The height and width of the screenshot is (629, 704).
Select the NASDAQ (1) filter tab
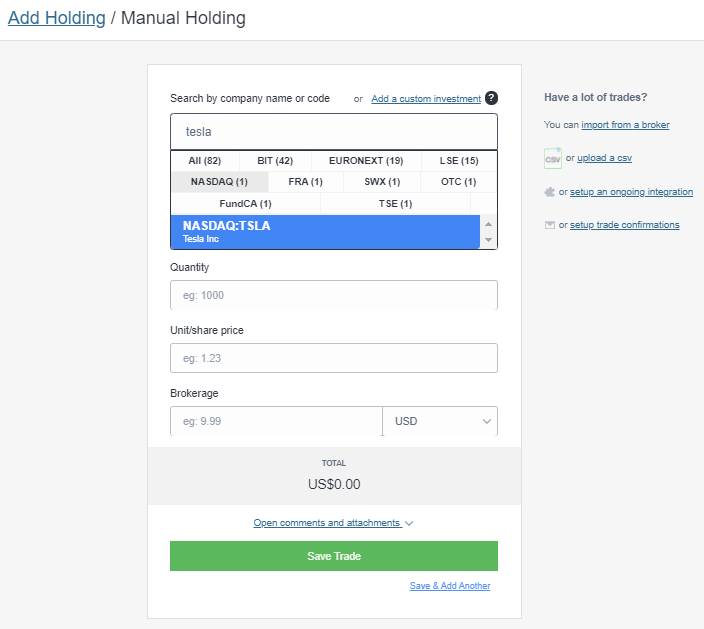point(220,182)
